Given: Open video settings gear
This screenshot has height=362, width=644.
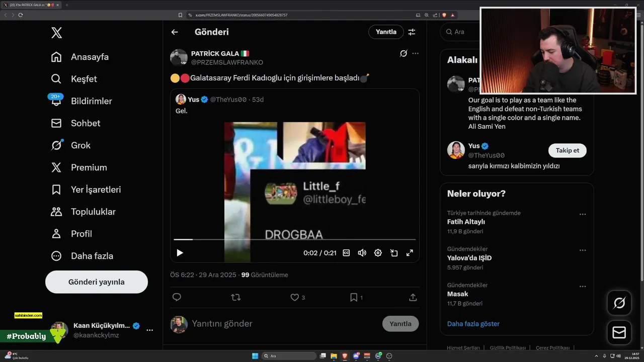Looking at the screenshot, I should pos(378,253).
